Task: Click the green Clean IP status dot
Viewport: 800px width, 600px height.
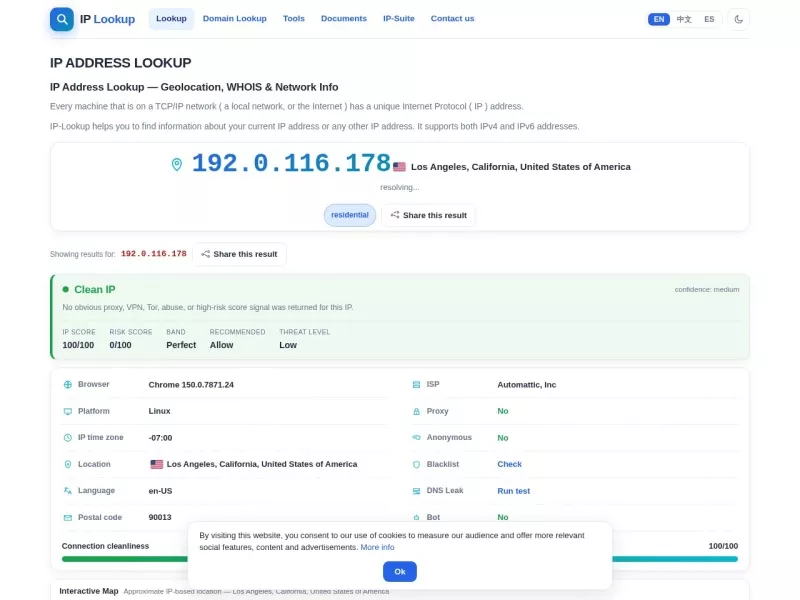Action: tap(65, 289)
